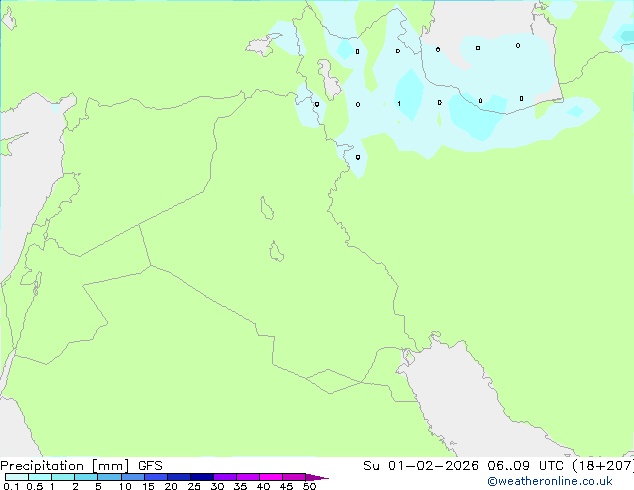Click the 10 legend scale label
The image size is (634, 490).
[125, 486]
